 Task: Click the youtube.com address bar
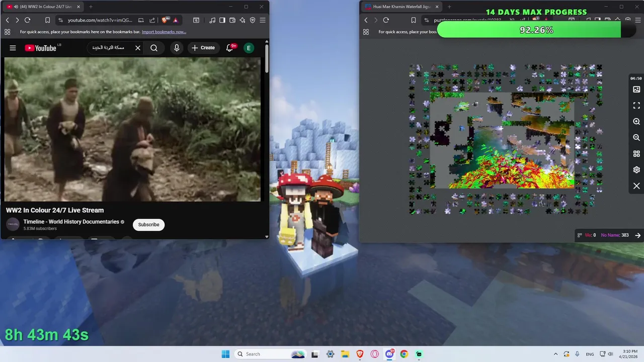[101, 20]
